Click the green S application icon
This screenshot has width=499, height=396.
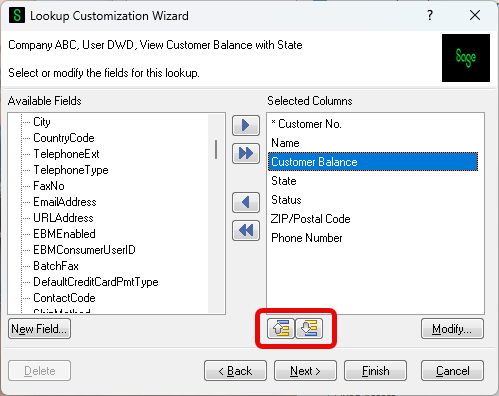click(17, 15)
